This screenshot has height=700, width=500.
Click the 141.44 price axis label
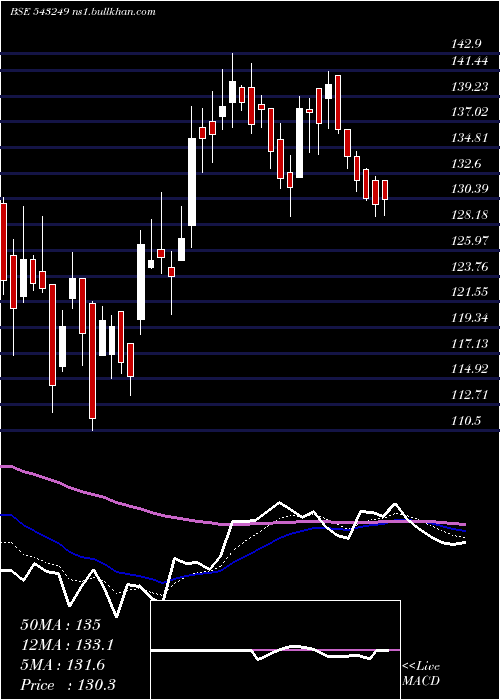point(470,62)
